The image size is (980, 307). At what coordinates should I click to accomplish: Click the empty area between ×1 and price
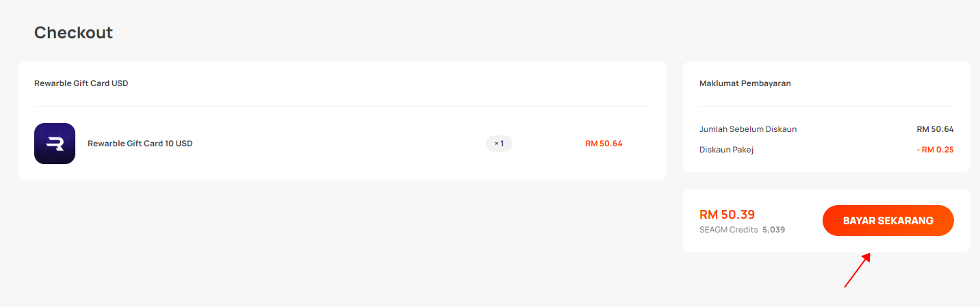pos(549,144)
